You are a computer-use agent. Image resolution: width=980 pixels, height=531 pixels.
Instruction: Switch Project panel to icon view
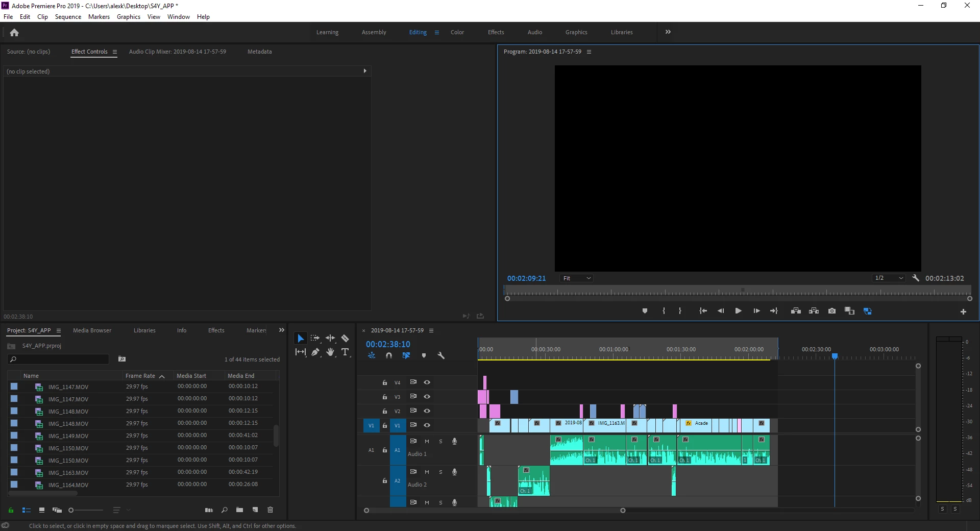point(42,510)
